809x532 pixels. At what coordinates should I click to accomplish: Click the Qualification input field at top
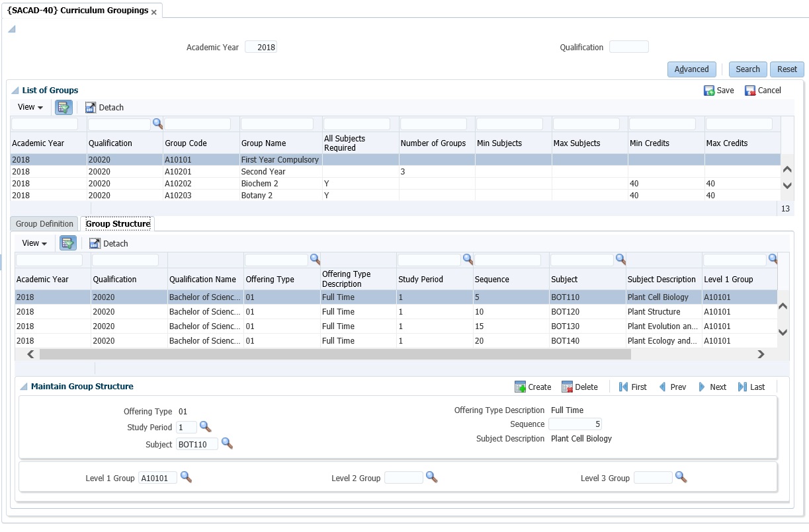click(628, 47)
